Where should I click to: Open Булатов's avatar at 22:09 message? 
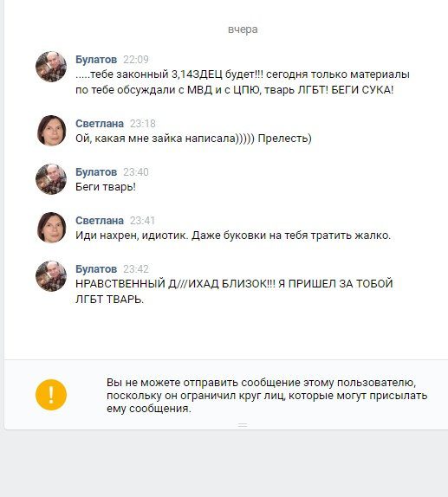[x=51, y=67]
